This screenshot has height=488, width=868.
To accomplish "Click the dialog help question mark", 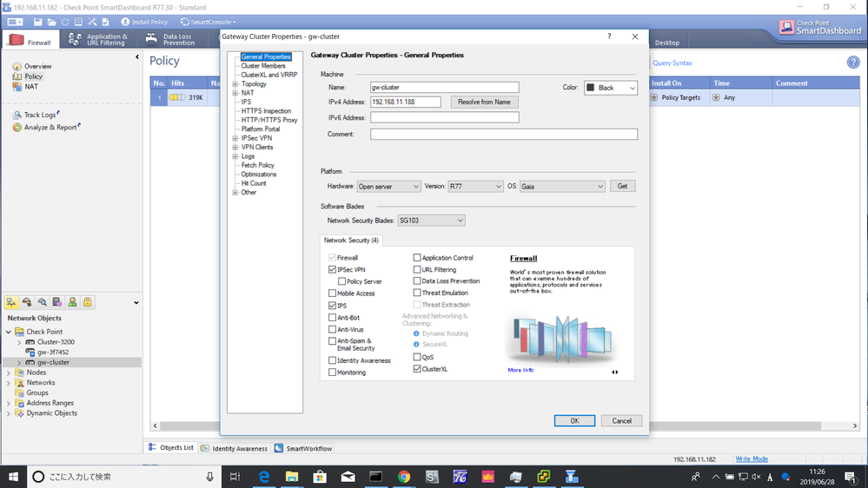I will click(x=609, y=36).
